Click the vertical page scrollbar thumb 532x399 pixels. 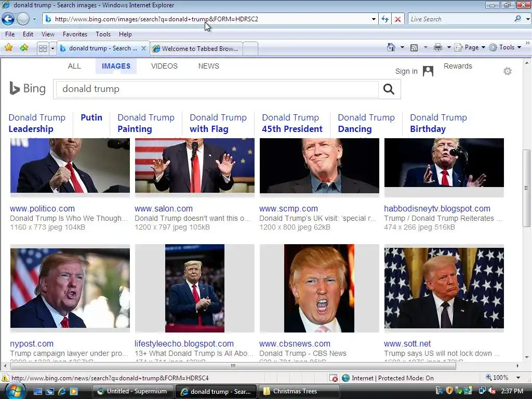[x=527, y=188]
